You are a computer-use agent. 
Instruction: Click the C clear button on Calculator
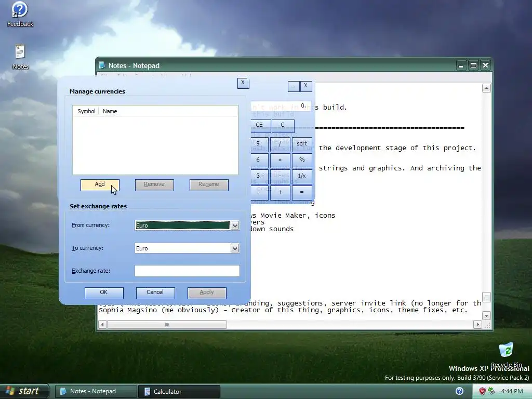pyautogui.click(x=283, y=125)
